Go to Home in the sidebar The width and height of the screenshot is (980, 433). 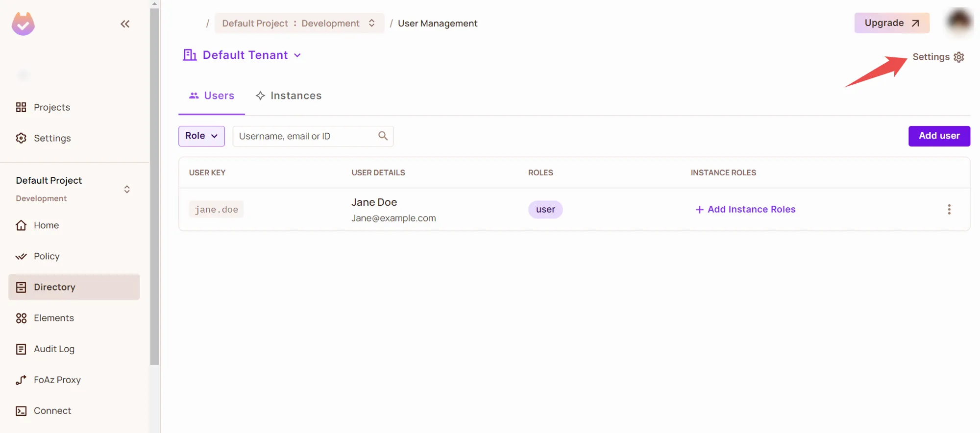pyautogui.click(x=46, y=225)
